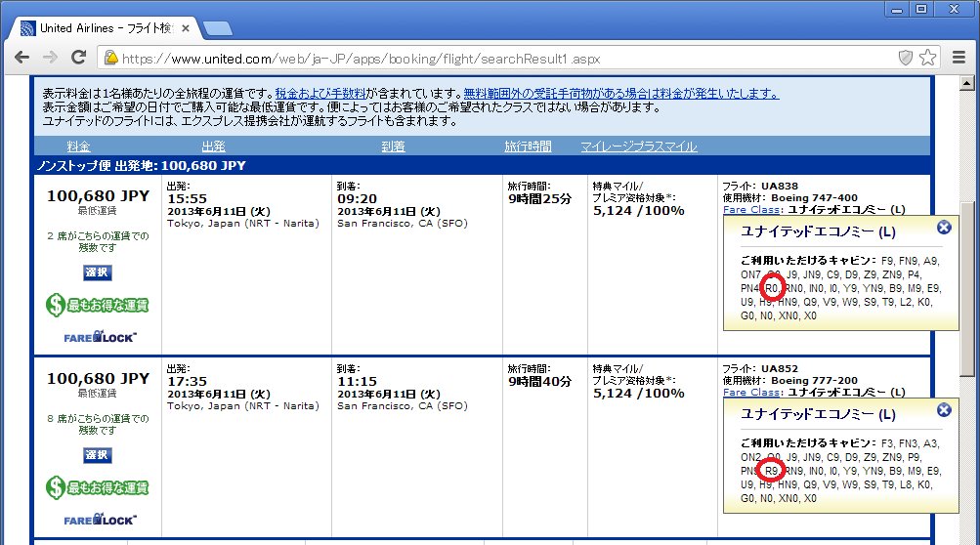Image resolution: width=980 pixels, height=545 pixels.
Task: Click the FareLock logo for UA838 row
Action: pyautogui.click(x=100, y=337)
